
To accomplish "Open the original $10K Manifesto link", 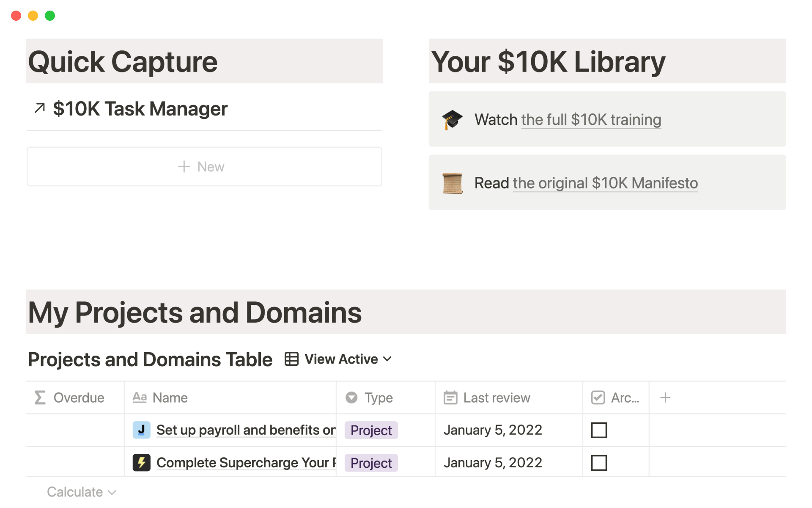I will [x=605, y=183].
